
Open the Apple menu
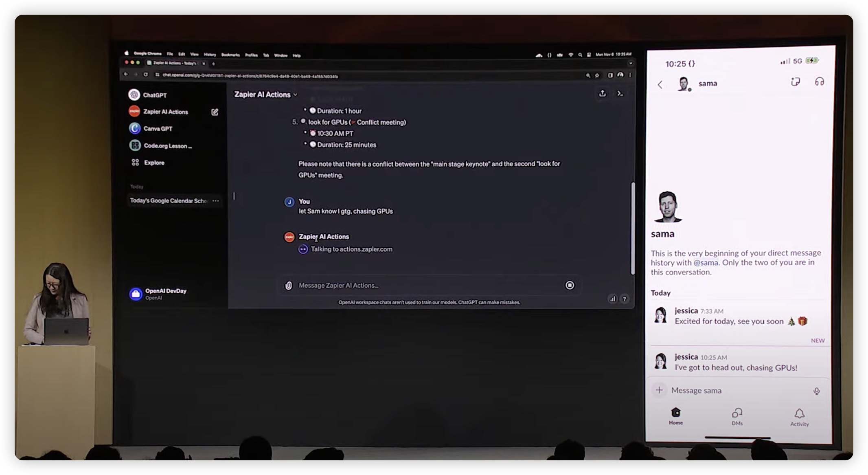click(x=127, y=53)
